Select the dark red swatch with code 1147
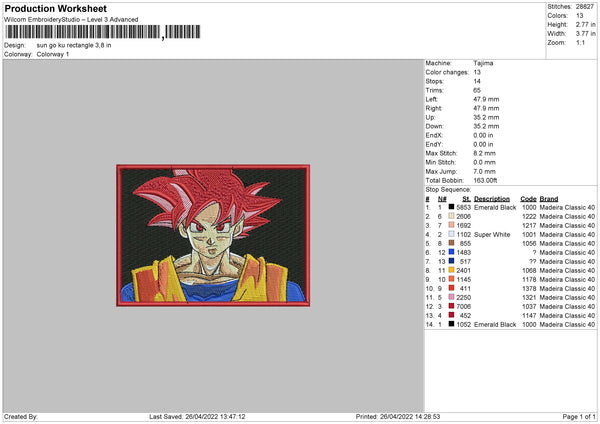 point(452,315)
